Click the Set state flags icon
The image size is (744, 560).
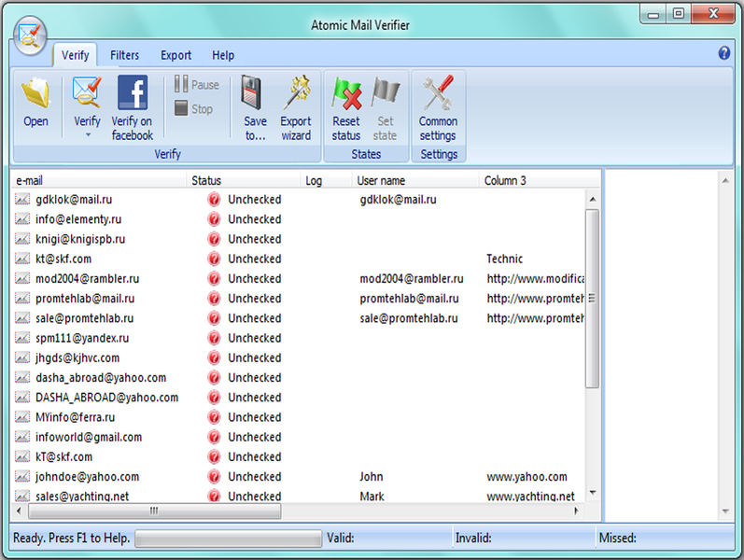386,92
